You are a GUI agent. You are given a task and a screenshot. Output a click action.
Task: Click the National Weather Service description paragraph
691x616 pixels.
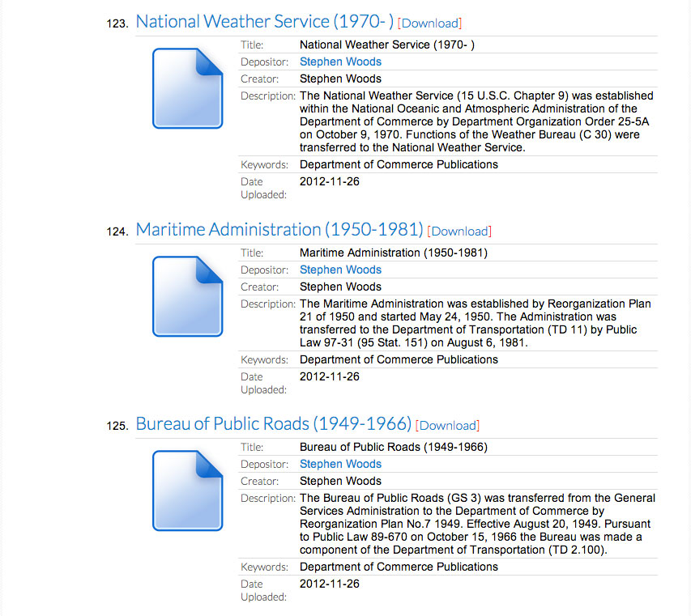[x=476, y=121]
